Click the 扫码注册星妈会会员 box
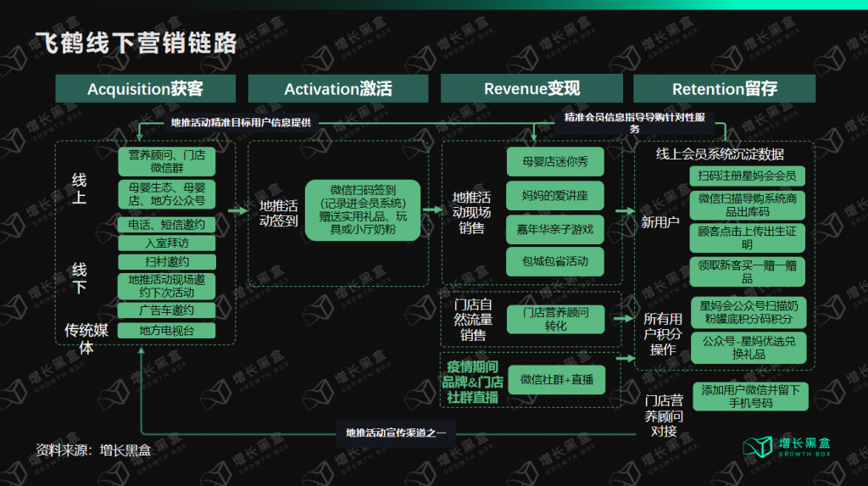The image size is (868, 486). 747,176
